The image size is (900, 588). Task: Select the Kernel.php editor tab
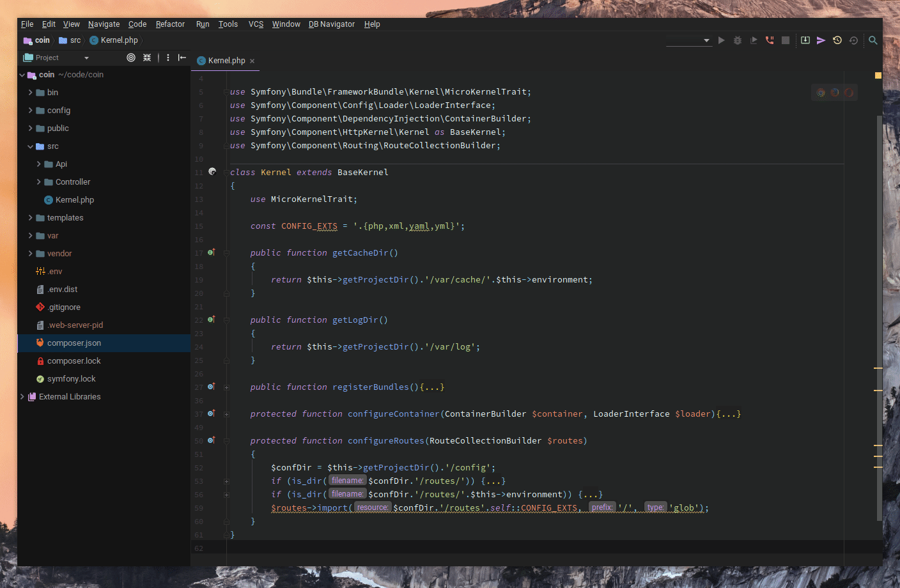pyautogui.click(x=224, y=60)
